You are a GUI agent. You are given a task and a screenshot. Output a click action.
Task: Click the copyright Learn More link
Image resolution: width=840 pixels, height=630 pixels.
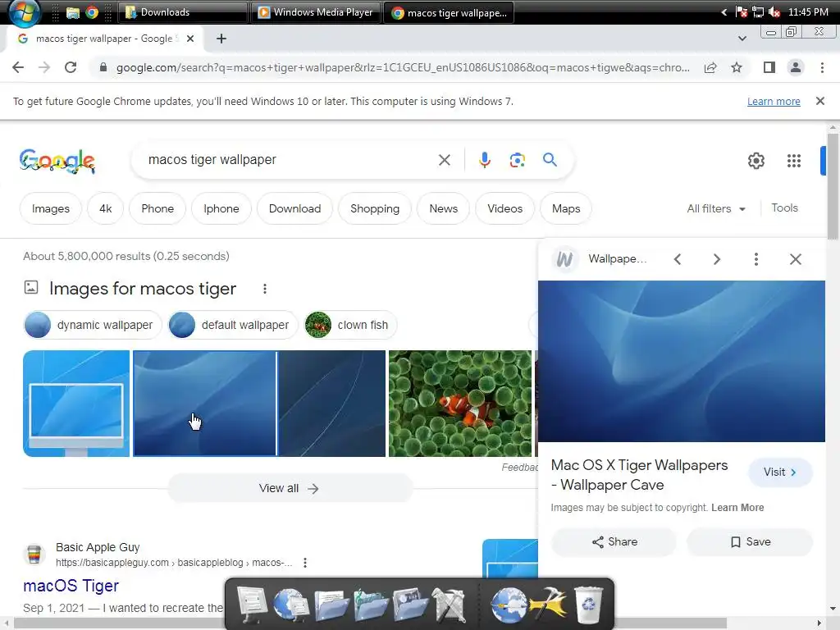[737, 507]
